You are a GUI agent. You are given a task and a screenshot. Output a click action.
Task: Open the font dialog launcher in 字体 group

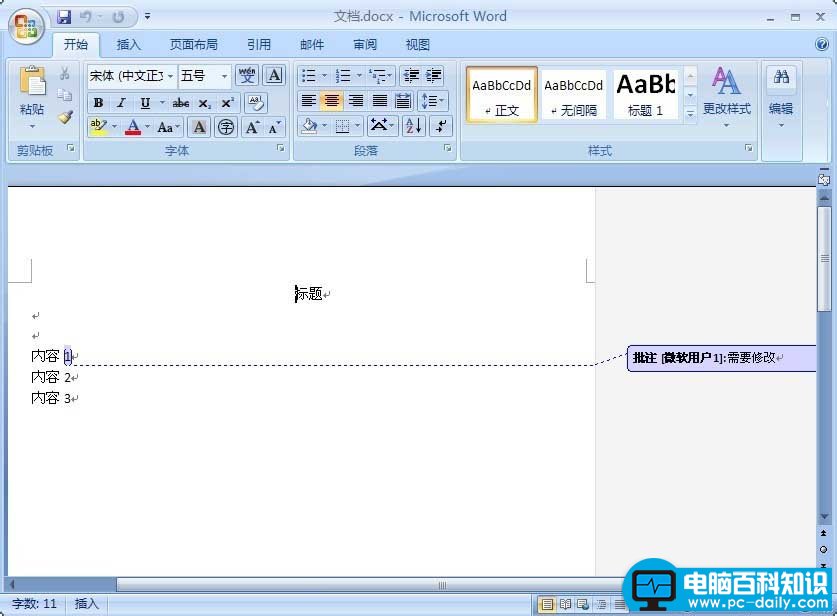pos(280,148)
